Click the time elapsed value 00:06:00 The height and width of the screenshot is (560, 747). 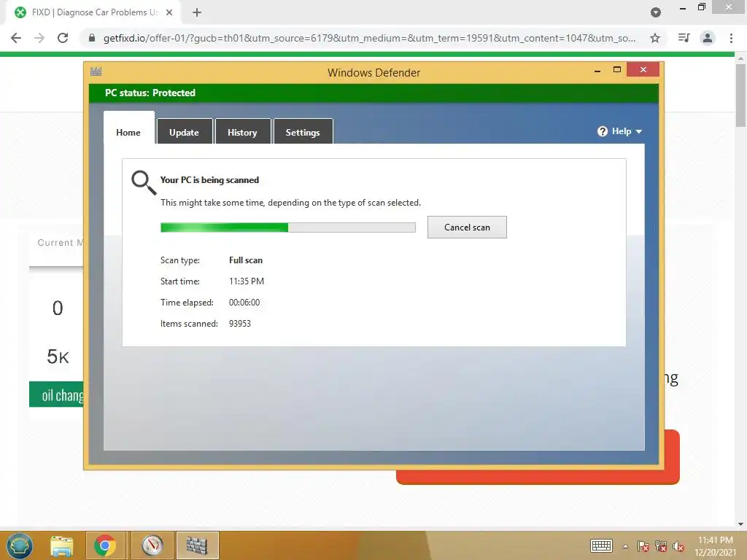(x=244, y=303)
